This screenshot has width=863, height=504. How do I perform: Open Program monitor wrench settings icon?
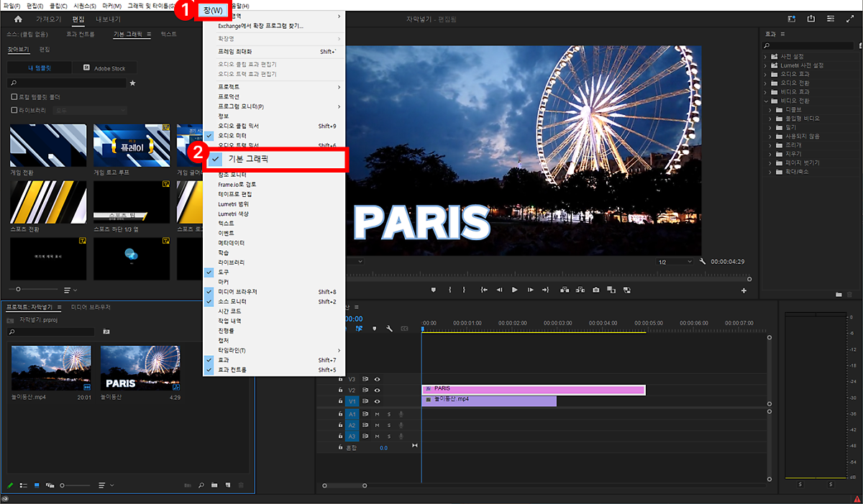(x=703, y=262)
